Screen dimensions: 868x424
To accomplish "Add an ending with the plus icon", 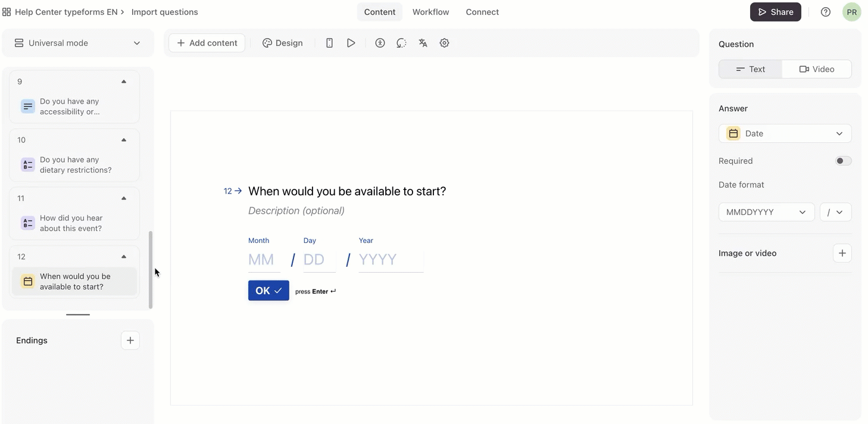I will click(x=130, y=340).
